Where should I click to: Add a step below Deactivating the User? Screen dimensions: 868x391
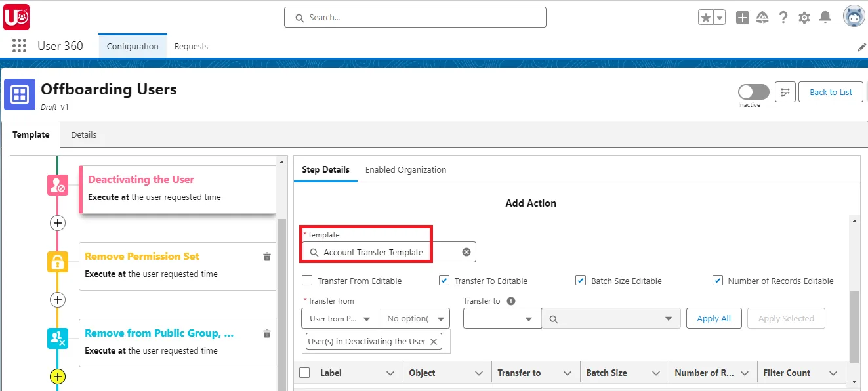(58, 223)
